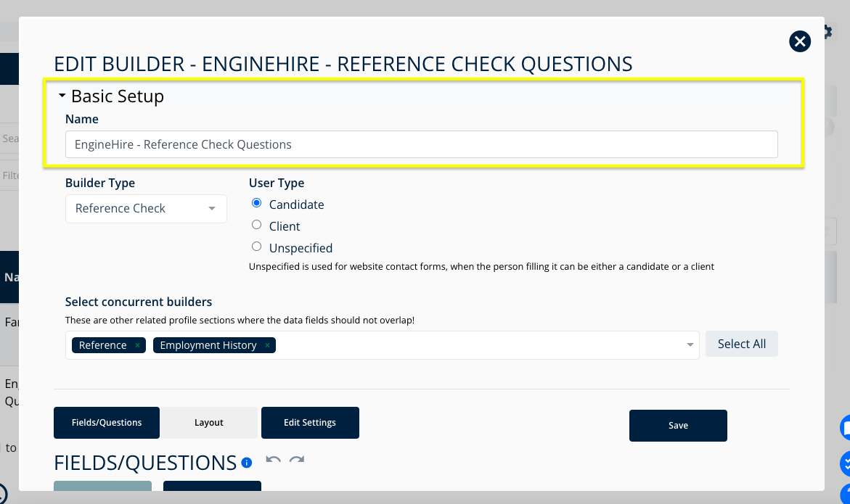
Task: Remove the Reference tag with its x icon
Action: click(136, 345)
